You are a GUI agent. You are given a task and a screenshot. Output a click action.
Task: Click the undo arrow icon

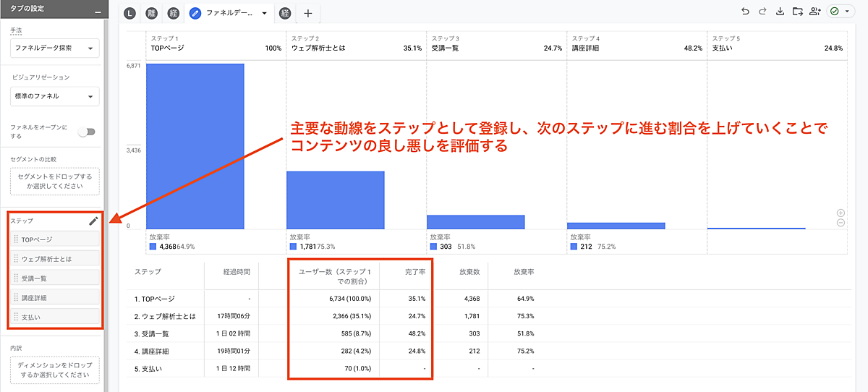746,12
